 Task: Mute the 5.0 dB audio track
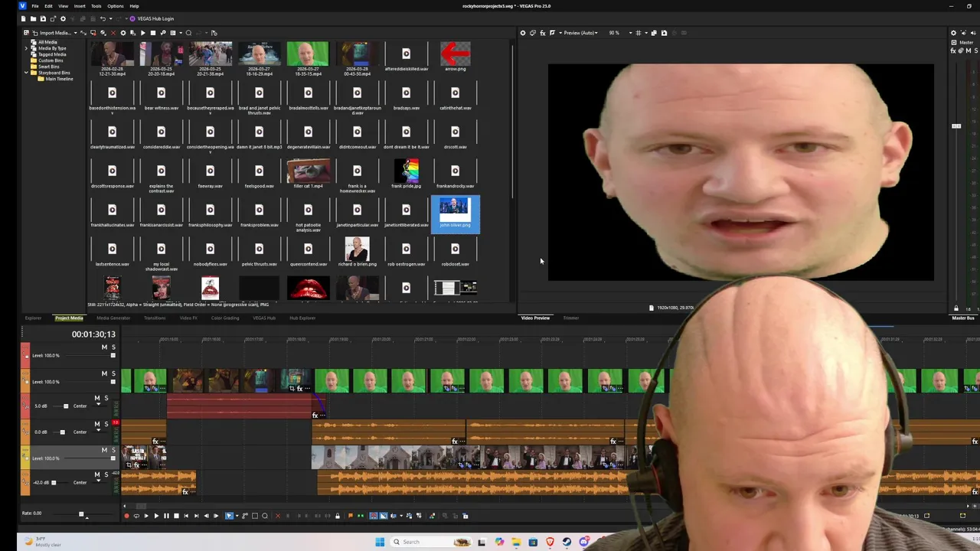pyautogui.click(x=97, y=398)
